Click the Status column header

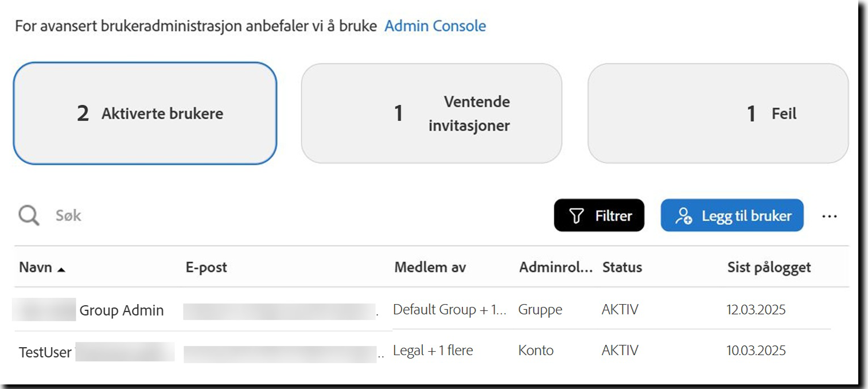click(x=622, y=267)
